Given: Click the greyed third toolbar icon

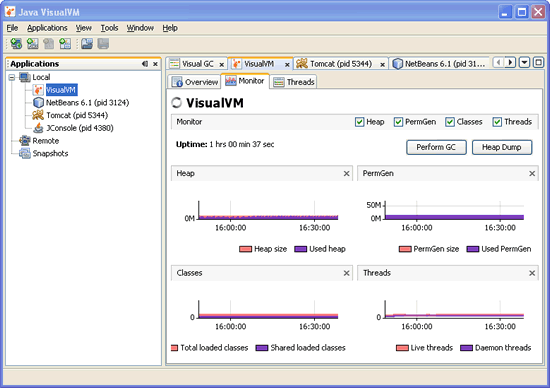Looking at the screenshot, I should click(x=49, y=44).
